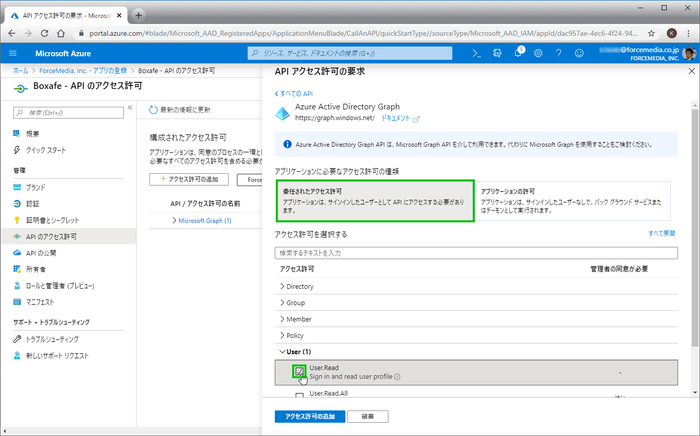Click the info icon beside User.Read description
Viewport: 700px width, 436px height.
[397, 377]
